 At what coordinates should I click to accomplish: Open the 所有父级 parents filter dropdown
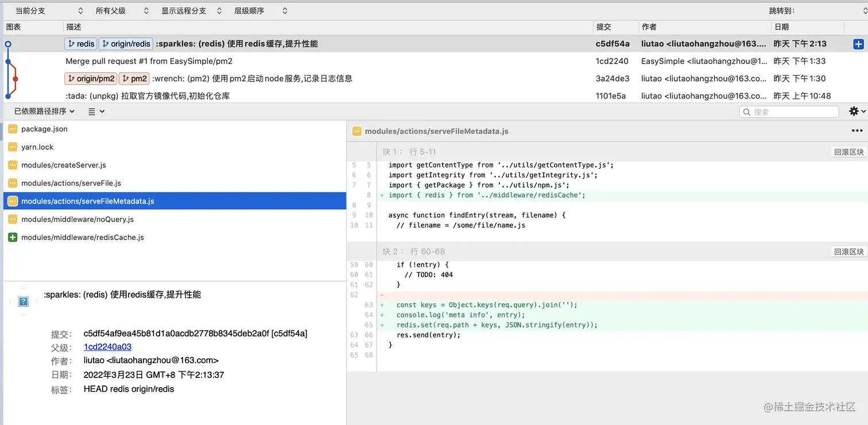(x=122, y=11)
